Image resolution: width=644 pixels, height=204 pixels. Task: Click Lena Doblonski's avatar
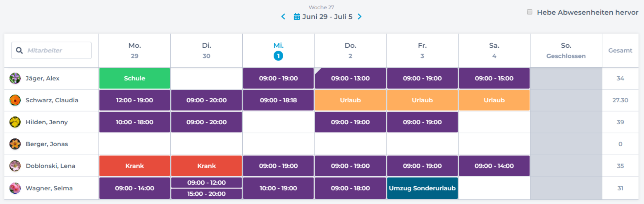(x=15, y=166)
